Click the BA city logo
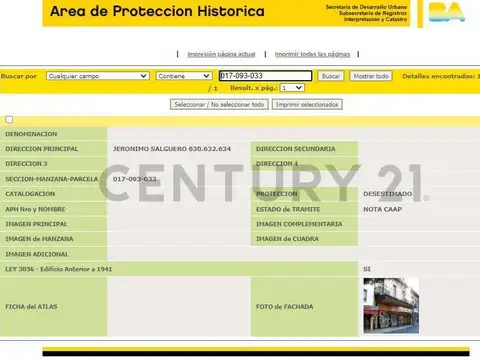The height and width of the screenshot is (360, 480). pos(447,12)
